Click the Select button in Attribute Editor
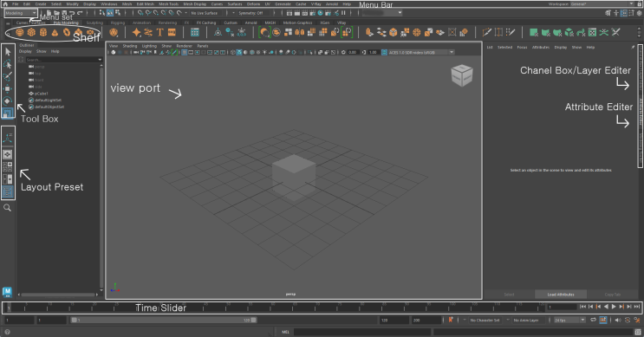 tap(510, 295)
